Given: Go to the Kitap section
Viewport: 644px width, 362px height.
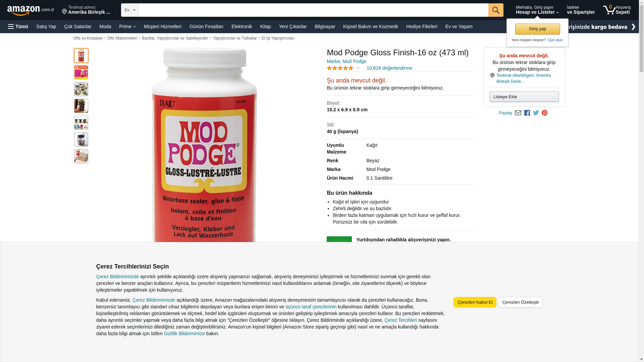Looking at the screenshot, I should [x=265, y=26].
